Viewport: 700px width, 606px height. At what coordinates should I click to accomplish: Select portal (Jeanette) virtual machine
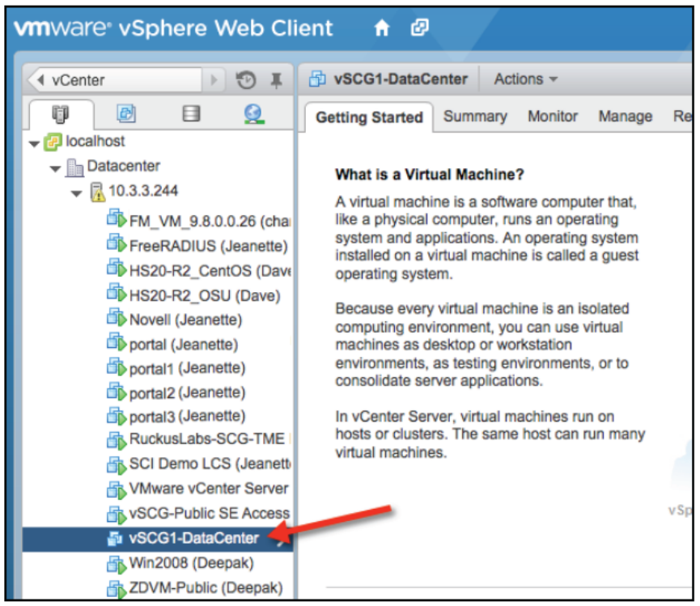coord(184,345)
